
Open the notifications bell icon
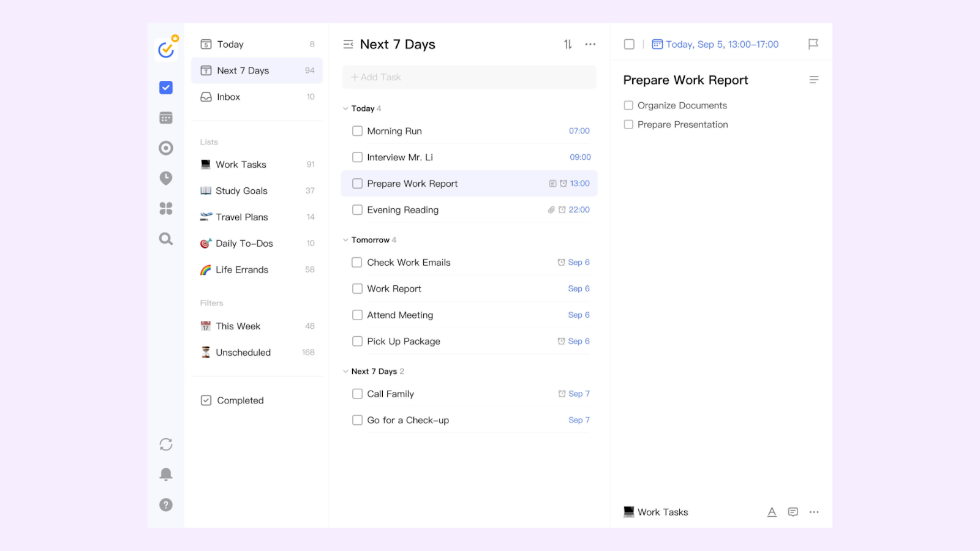166,474
